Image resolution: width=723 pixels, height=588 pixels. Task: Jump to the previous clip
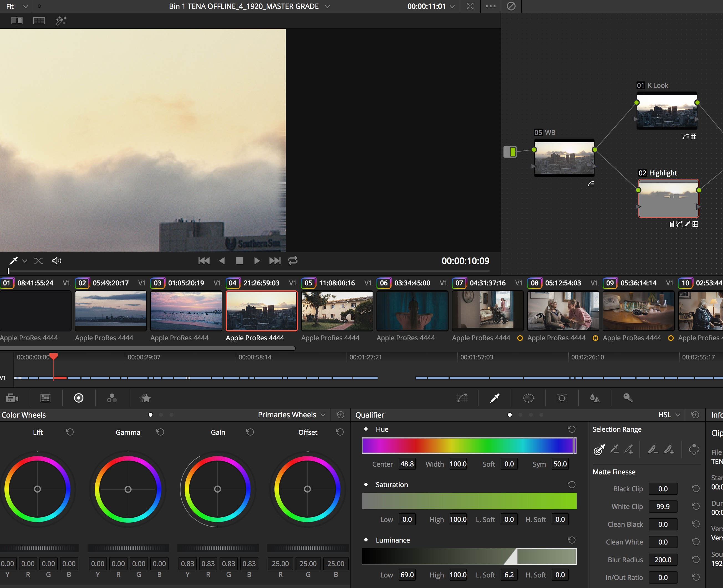coord(204,260)
